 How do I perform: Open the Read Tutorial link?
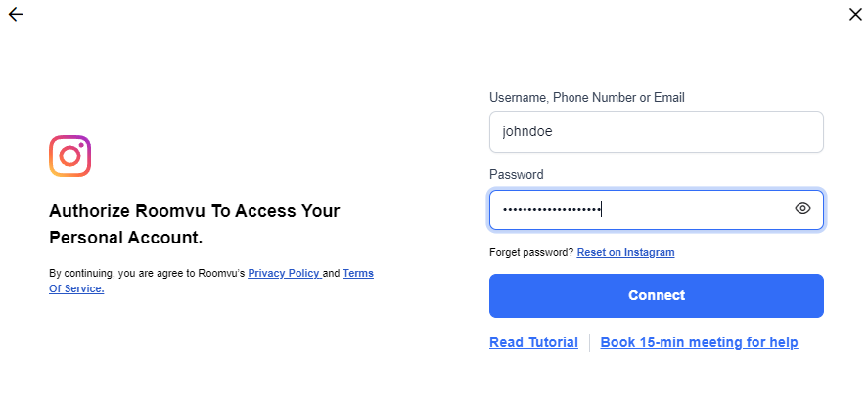click(533, 342)
